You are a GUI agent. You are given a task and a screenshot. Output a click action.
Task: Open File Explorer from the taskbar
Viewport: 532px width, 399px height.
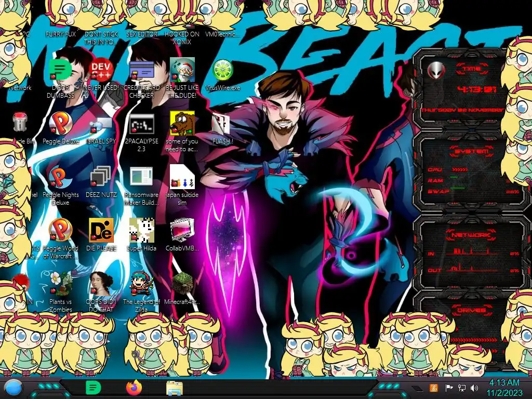click(175, 388)
